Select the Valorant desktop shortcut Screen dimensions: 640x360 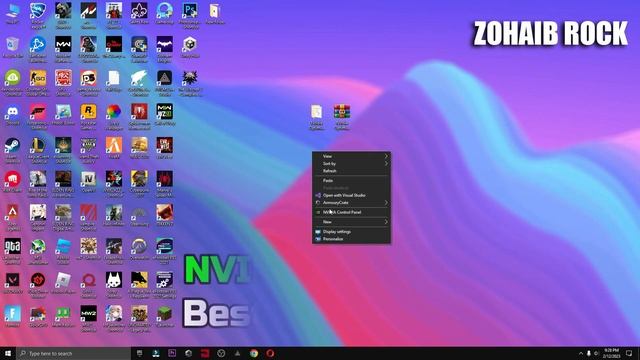click(x=12, y=280)
